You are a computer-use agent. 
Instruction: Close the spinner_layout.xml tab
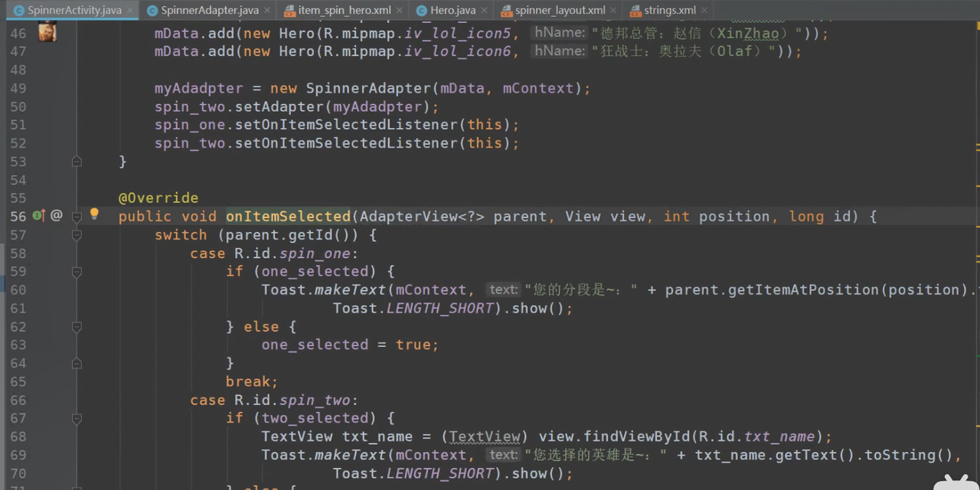614,11
